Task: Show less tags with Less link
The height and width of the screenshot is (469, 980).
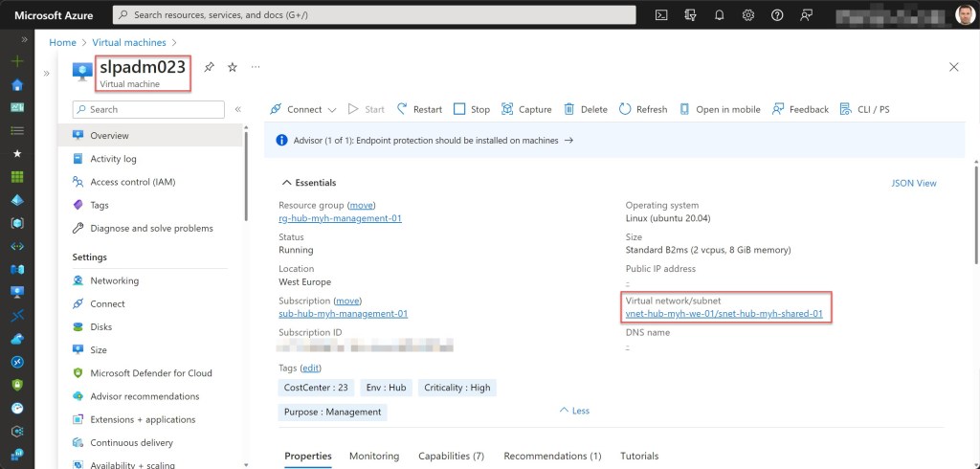Action: click(574, 411)
